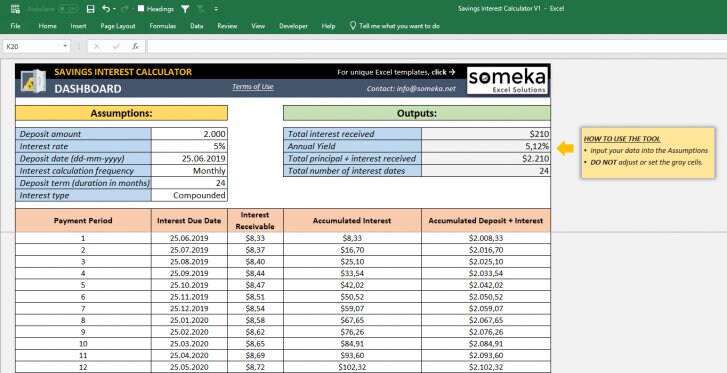Viewport: 727px width, 373px height.
Task: Click the yellow arrow pointing at Outputs
Action: pos(565,148)
